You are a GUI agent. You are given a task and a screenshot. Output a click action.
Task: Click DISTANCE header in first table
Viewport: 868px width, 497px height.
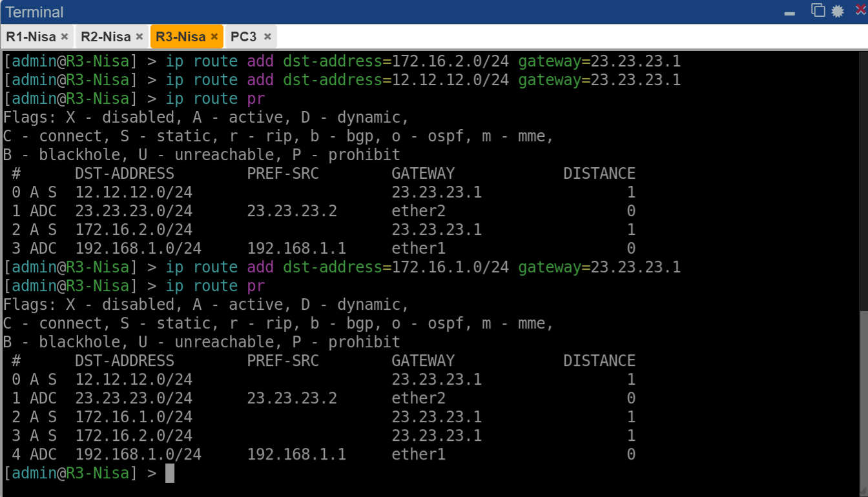pos(599,174)
